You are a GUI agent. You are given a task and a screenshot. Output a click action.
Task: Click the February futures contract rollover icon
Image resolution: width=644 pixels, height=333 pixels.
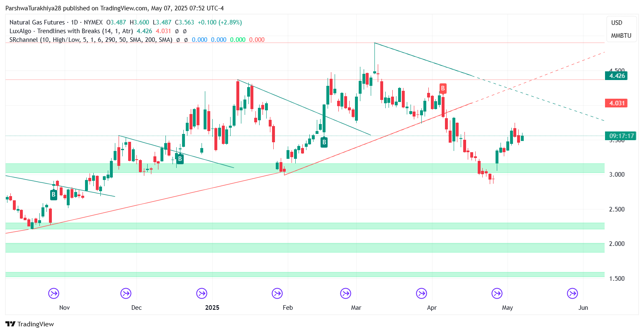coord(277,294)
